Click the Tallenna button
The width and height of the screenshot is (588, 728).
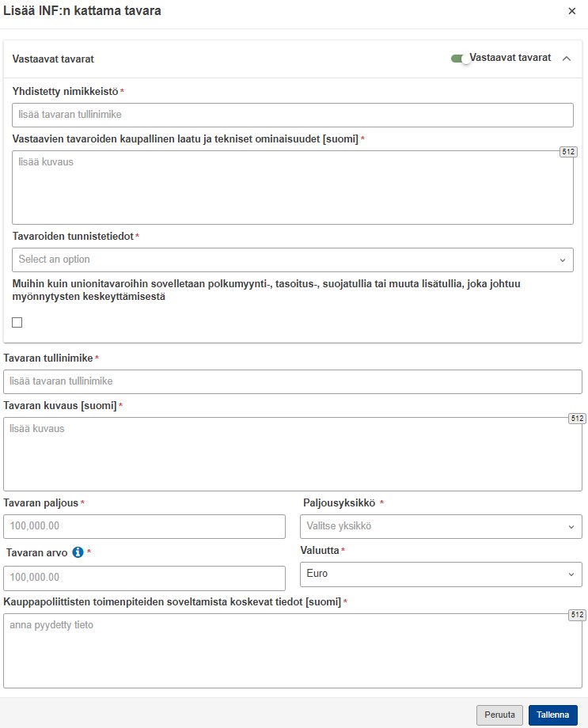552,715
